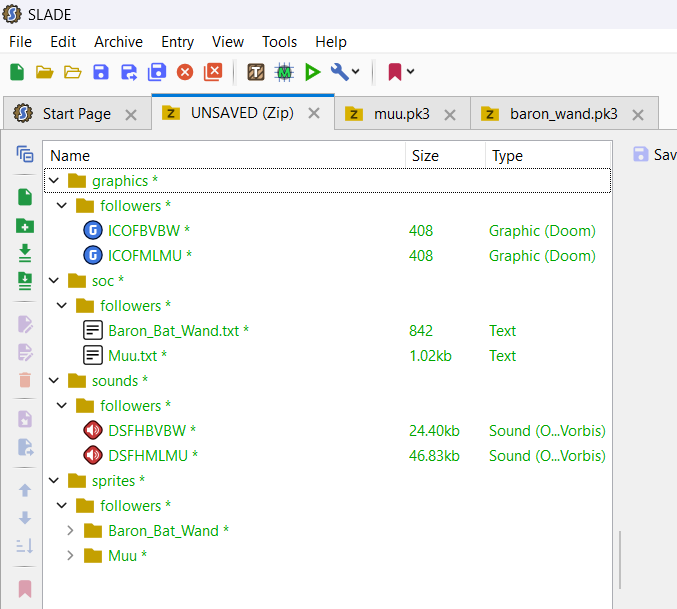Select the DSFHBVBW sound entry
The height and width of the screenshot is (609, 677).
(327, 430)
